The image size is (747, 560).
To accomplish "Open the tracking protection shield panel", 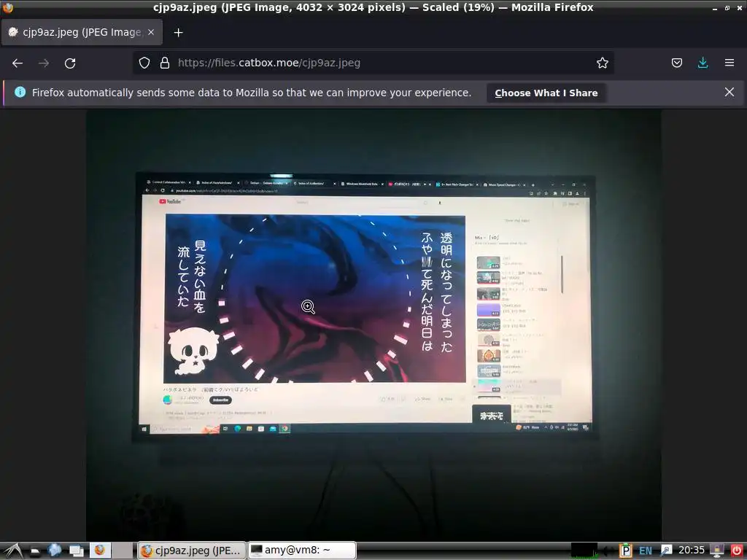I will click(x=144, y=63).
